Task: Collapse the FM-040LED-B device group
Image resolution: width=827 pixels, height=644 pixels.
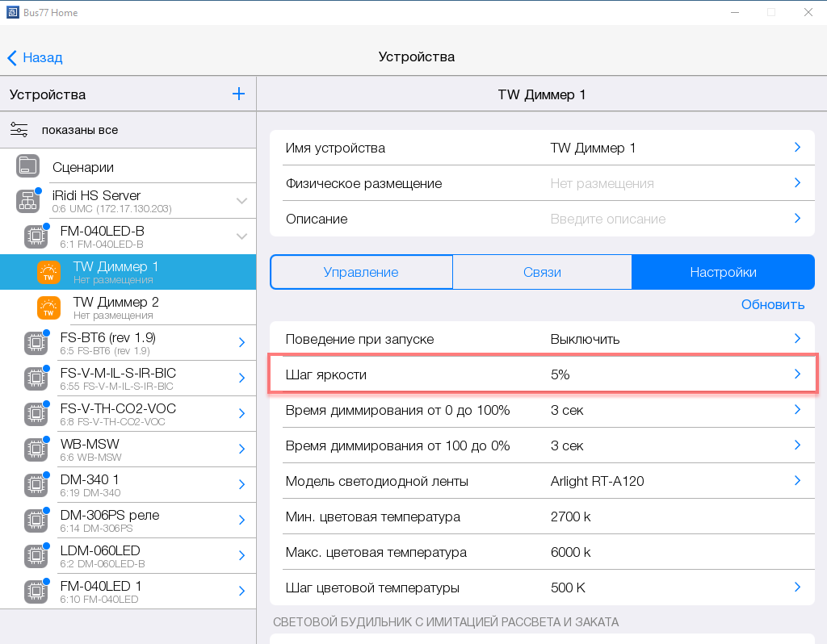Action: click(241, 236)
